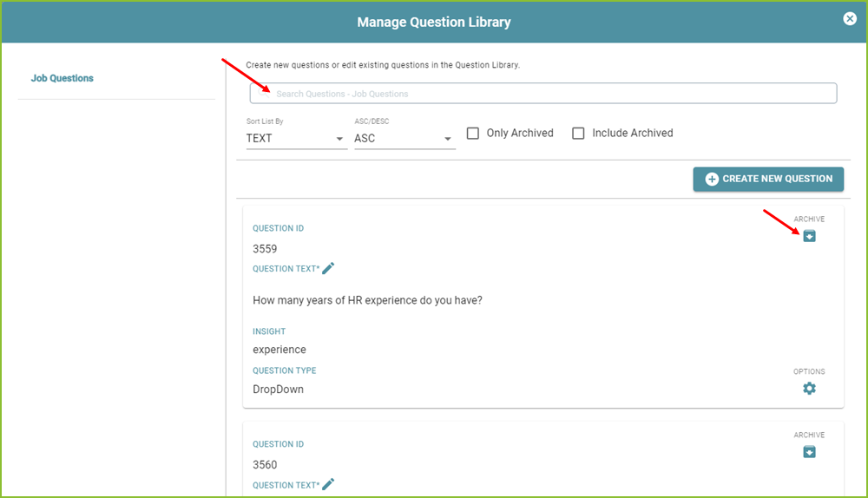
Task: Edit question text pencil for question 3560
Action: pos(328,484)
